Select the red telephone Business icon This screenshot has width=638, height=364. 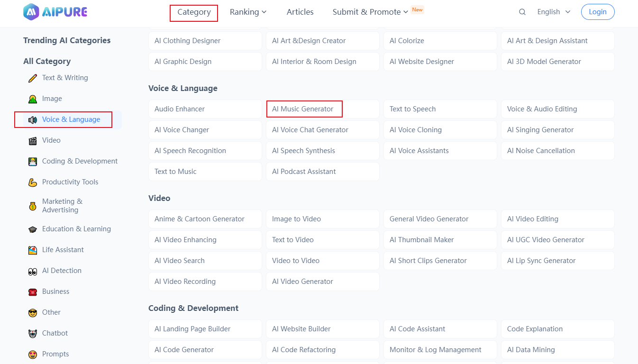pyautogui.click(x=33, y=291)
